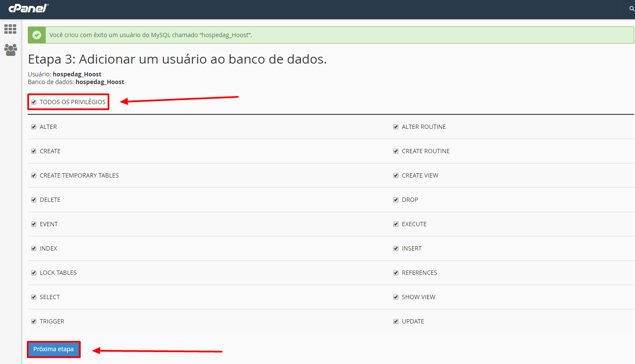The image size is (635, 364).
Task: Click the search magnifier icon
Action: point(632,9)
